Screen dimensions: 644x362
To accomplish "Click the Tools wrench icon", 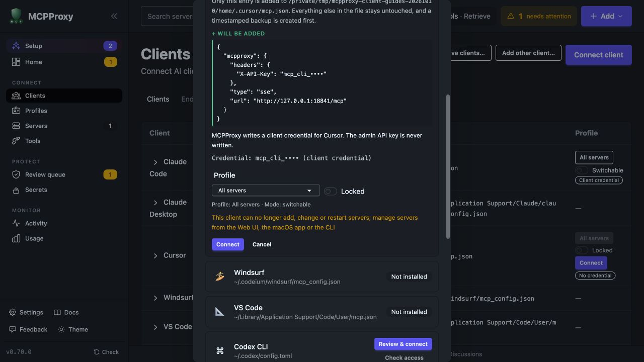I will (16, 141).
